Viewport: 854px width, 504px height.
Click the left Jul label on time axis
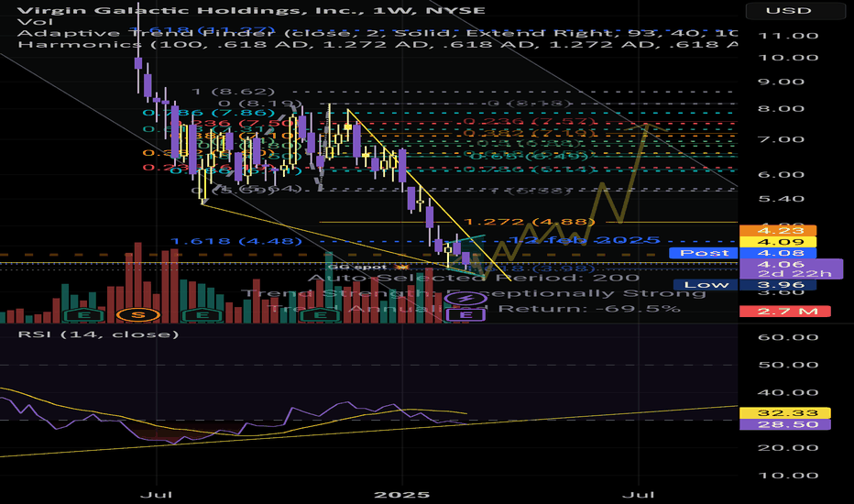pyautogui.click(x=157, y=495)
